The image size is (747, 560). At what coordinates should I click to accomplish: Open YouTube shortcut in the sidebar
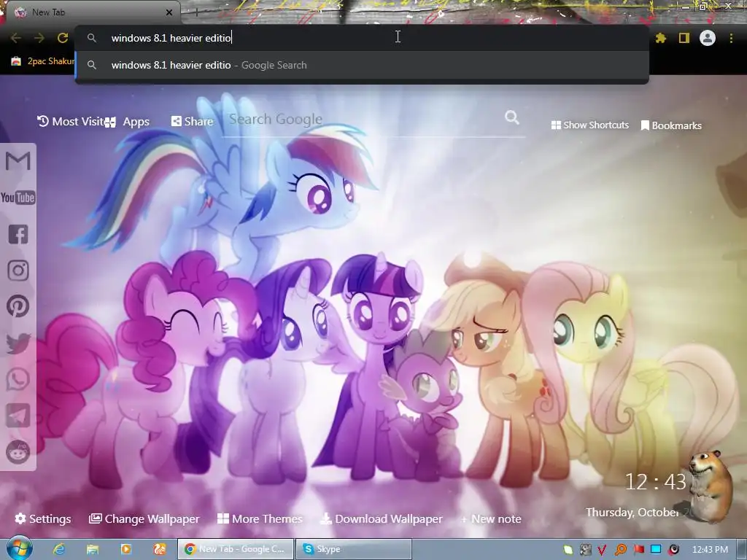pos(18,198)
